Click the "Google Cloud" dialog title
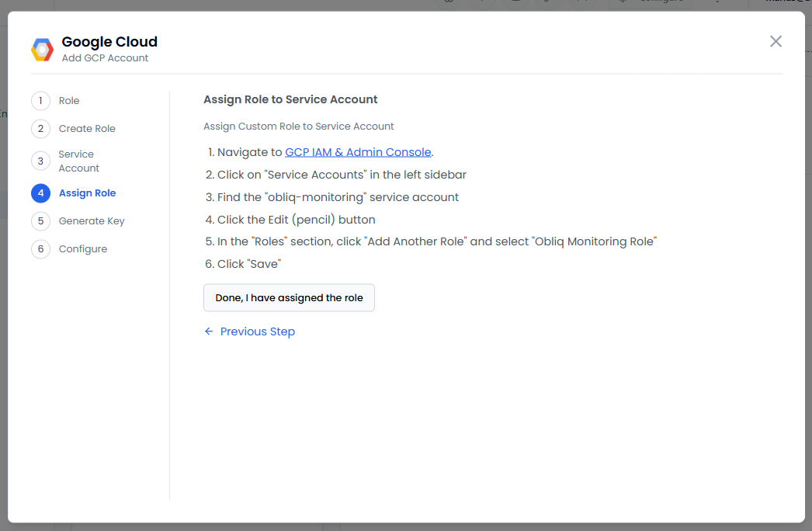812x531 pixels. point(109,42)
